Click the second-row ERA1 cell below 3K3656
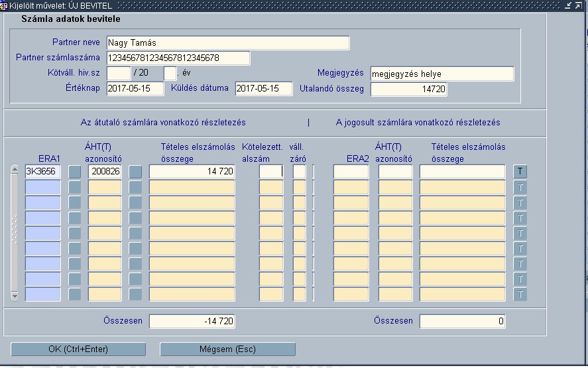The height and width of the screenshot is (368, 588). tap(42, 187)
